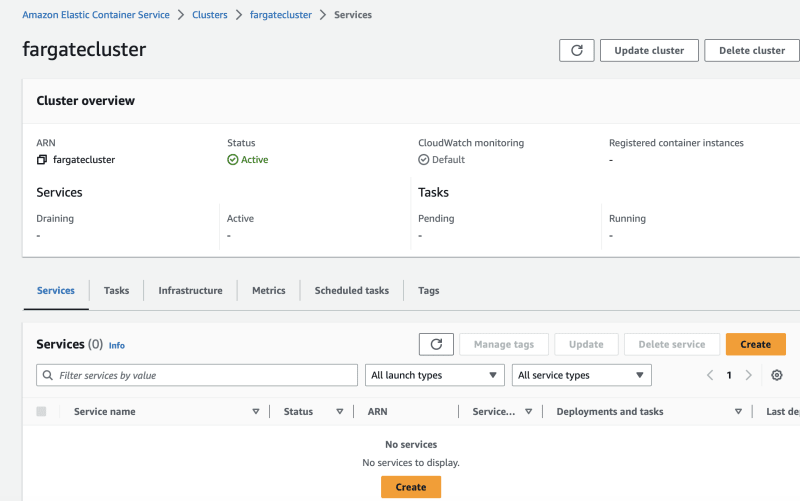800x501 pixels.
Task: Click the Update cluster button
Action: pos(649,51)
